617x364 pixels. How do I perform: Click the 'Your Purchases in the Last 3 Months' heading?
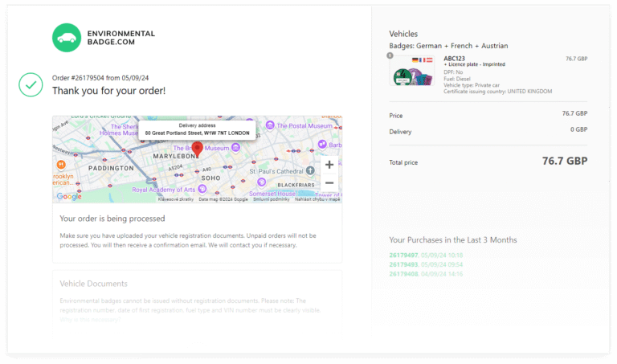[x=453, y=240]
